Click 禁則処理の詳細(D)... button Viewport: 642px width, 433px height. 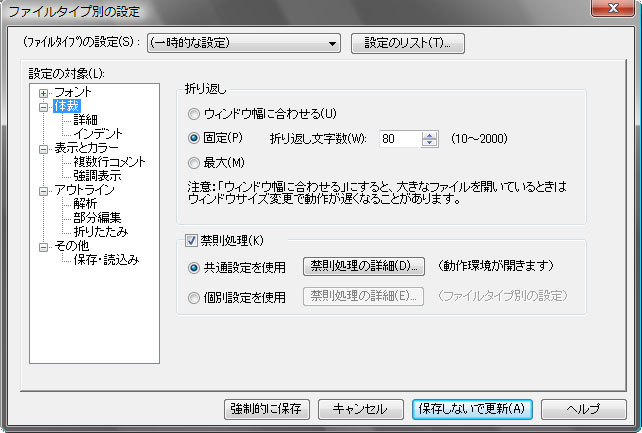(364, 266)
